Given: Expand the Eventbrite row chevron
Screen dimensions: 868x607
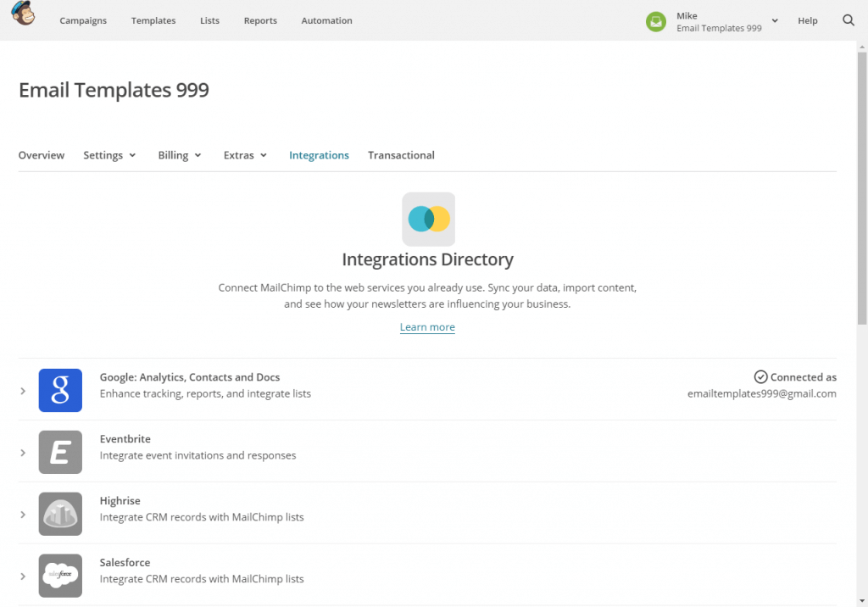Looking at the screenshot, I should pos(23,453).
